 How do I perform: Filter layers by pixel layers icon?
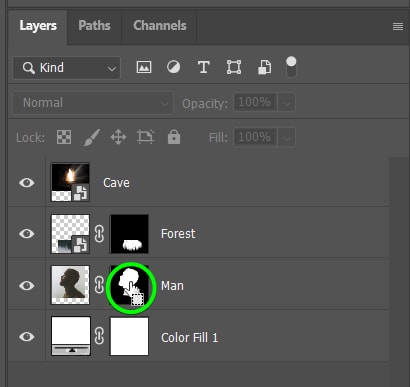(x=144, y=67)
